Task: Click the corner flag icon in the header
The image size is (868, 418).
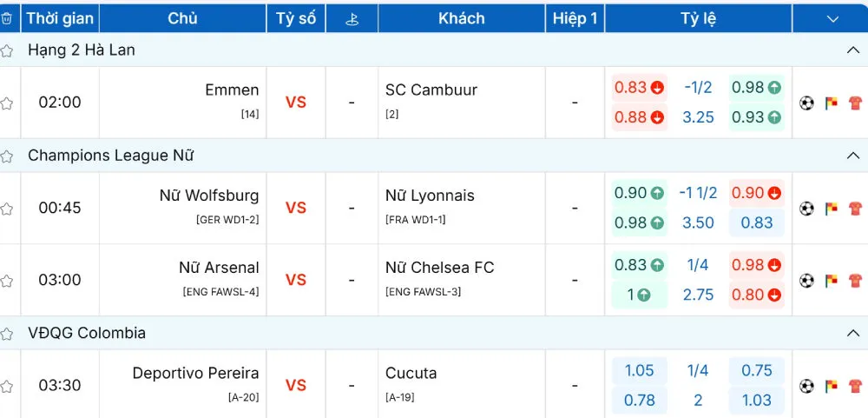Action: click(x=352, y=18)
